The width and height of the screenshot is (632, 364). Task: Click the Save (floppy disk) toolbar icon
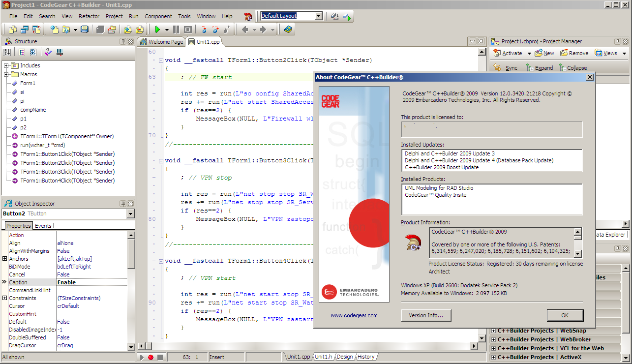(85, 30)
